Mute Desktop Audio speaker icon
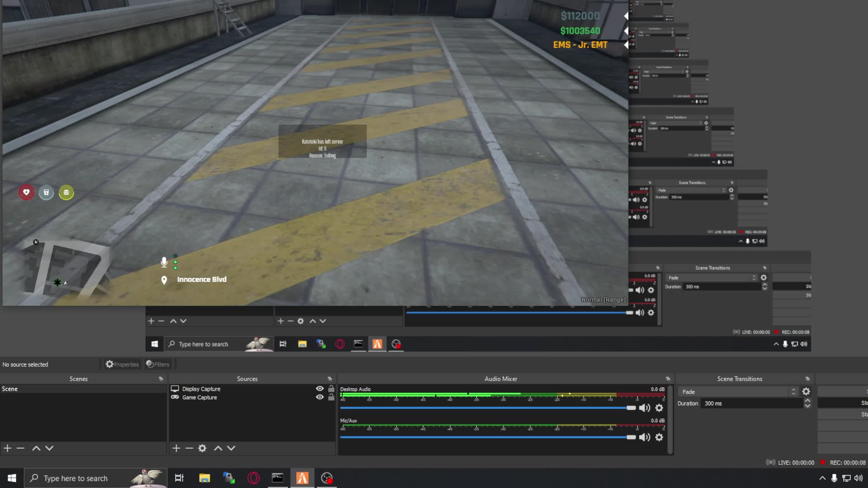Image resolution: width=868 pixels, height=488 pixels. pyautogui.click(x=644, y=408)
